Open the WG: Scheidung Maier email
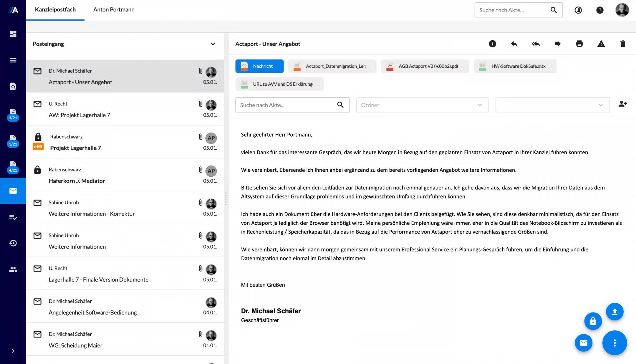Viewport: 636px width, 364px height. (125, 340)
